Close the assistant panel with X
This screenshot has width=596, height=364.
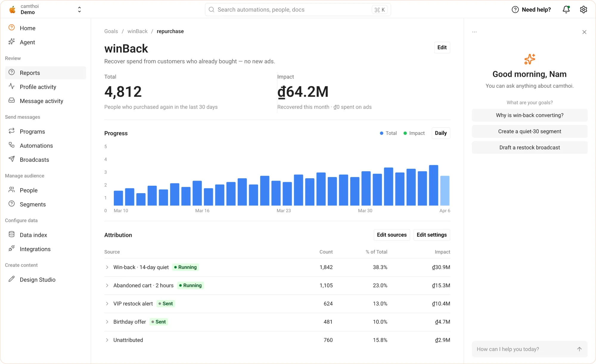[584, 32]
